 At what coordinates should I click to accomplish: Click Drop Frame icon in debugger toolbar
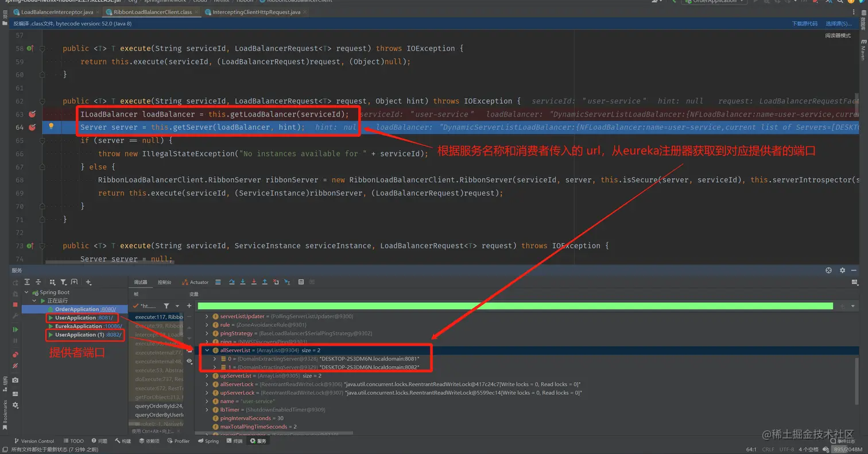(276, 282)
